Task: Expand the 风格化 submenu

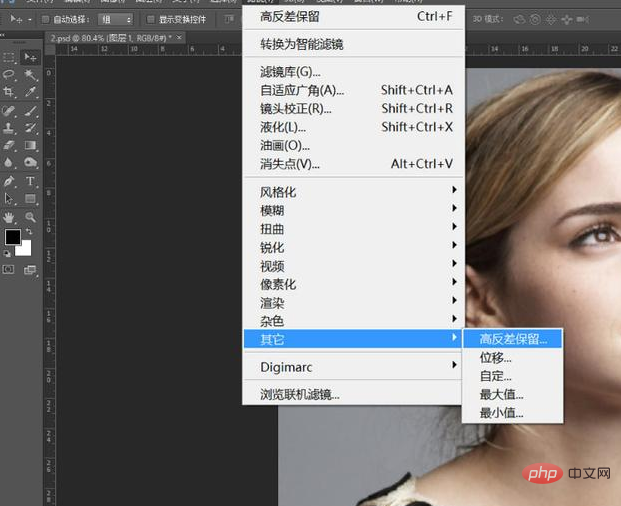Action: 352,192
